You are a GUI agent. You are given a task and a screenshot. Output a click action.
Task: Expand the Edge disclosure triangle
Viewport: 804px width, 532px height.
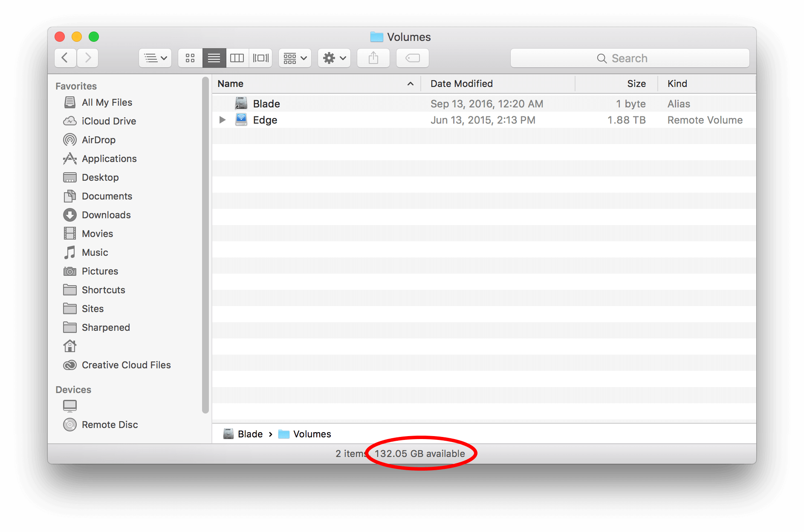[222, 120]
